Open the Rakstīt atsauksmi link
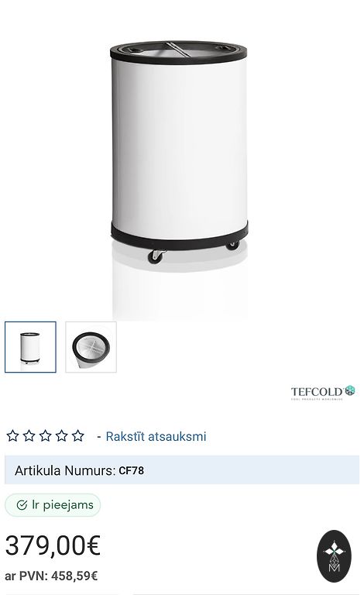 point(156,436)
